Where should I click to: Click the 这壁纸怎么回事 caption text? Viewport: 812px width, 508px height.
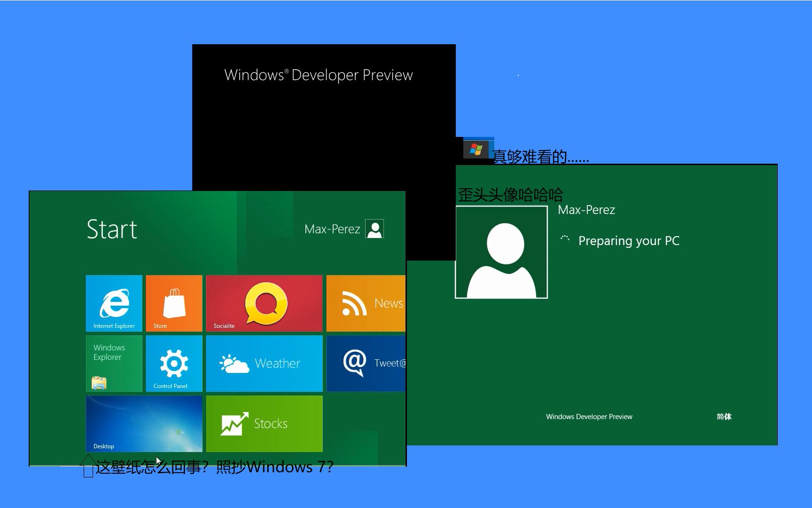click(215, 467)
